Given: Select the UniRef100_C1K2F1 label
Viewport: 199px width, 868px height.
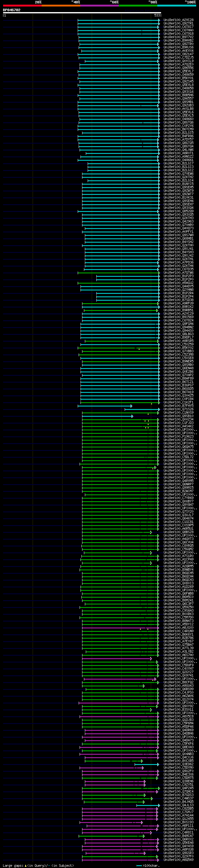Looking at the screenshot, I should (179, 402).
